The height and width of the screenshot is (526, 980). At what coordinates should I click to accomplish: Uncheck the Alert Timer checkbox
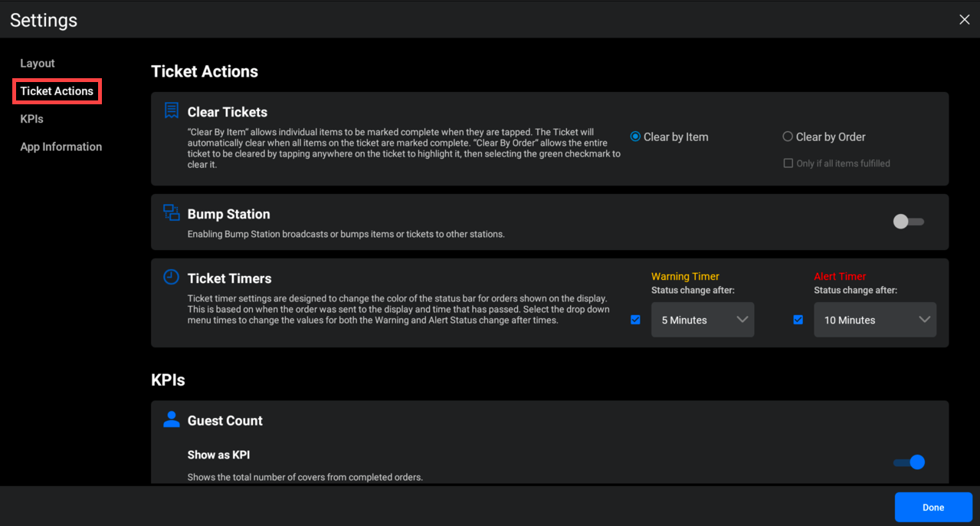(798, 320)
